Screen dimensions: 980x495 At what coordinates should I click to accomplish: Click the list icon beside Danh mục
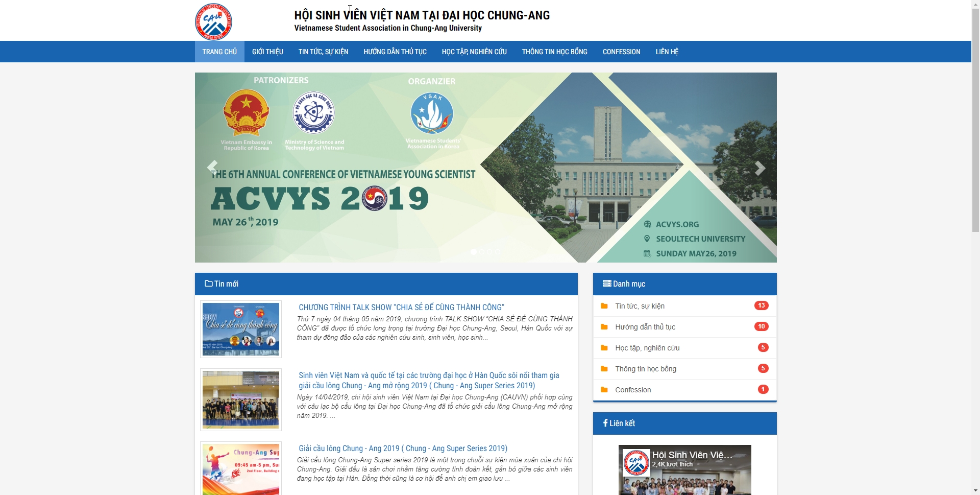click(x=607, y=284)
